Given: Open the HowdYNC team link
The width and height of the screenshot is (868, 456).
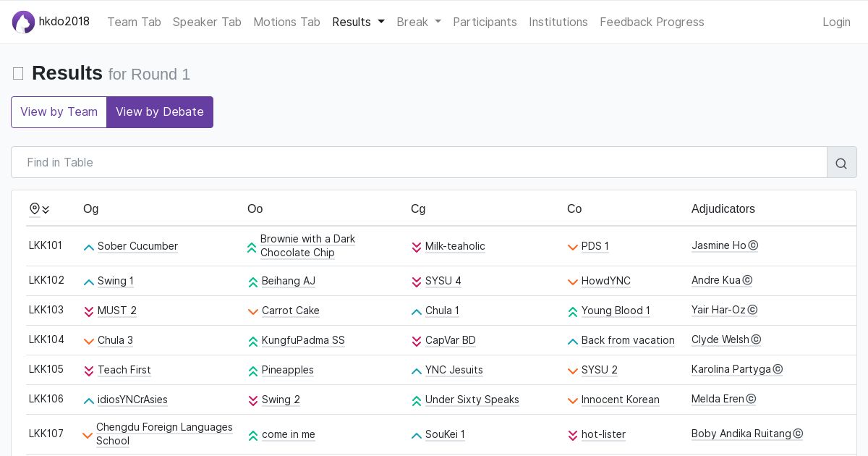Looking at the screenshot, I should coord(606,281).
